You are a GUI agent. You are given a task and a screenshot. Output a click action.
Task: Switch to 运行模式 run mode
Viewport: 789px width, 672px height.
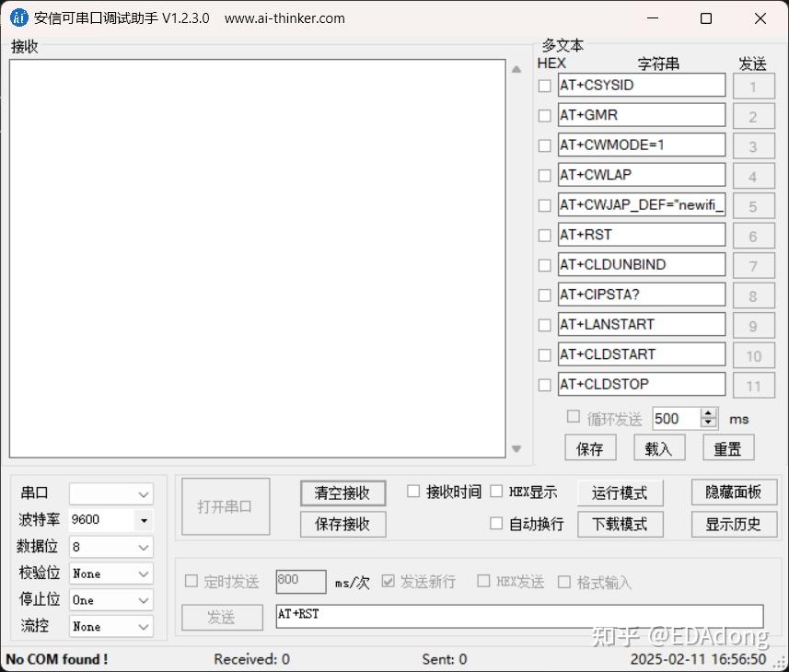point(620,492)
